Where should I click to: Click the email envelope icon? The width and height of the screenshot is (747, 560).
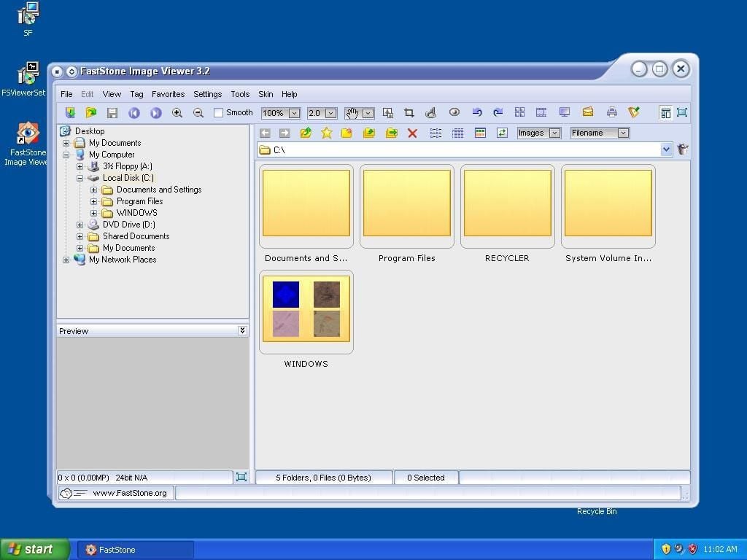(588, 112)
